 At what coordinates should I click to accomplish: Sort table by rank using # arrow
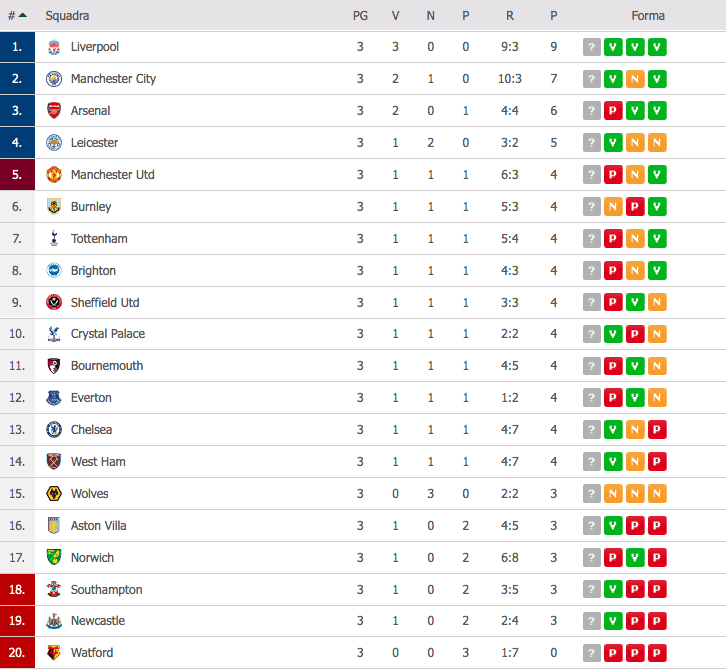(x=18, y=16)
